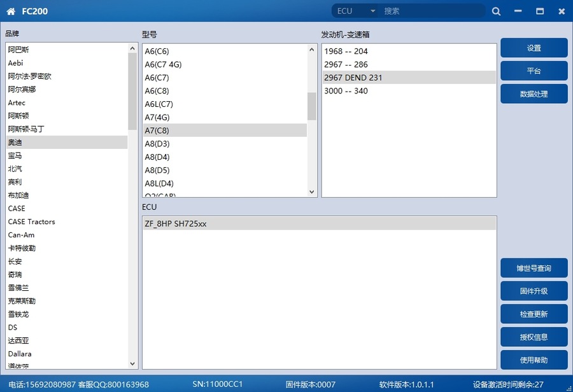The width and height of the screenshot is (573, 392).
Task: Select brand 北汽
Action: click(67, 169)
